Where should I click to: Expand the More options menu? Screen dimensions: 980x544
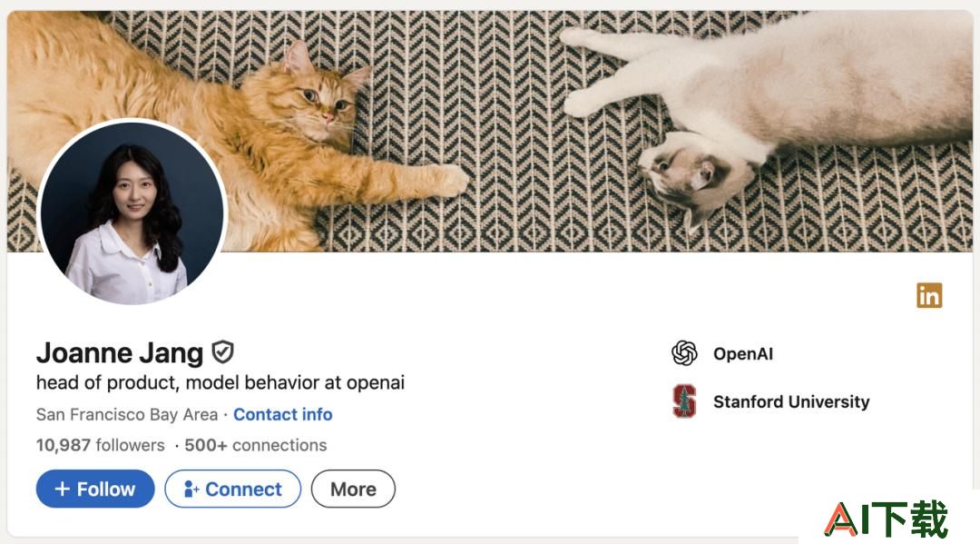tap(353, 489)
